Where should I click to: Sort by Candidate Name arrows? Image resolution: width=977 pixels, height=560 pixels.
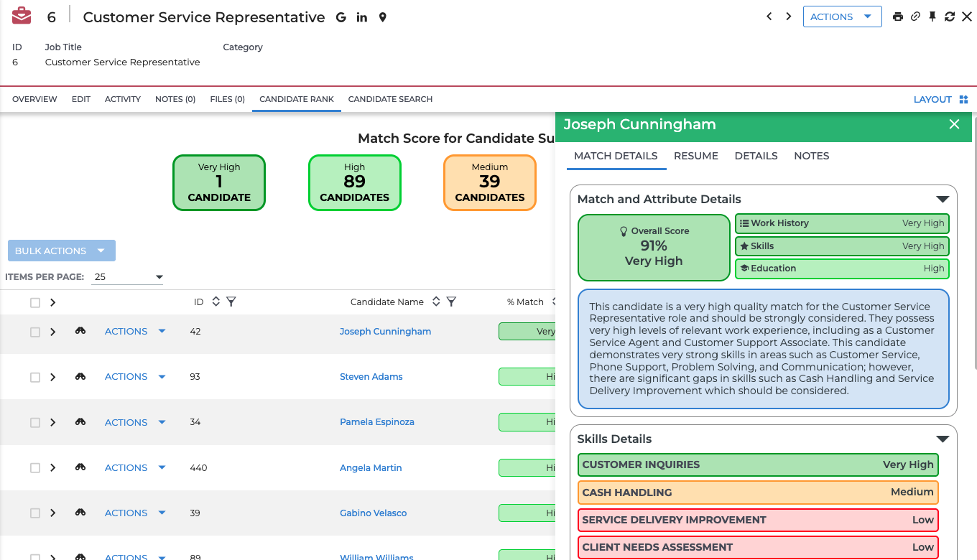(435, 302)
